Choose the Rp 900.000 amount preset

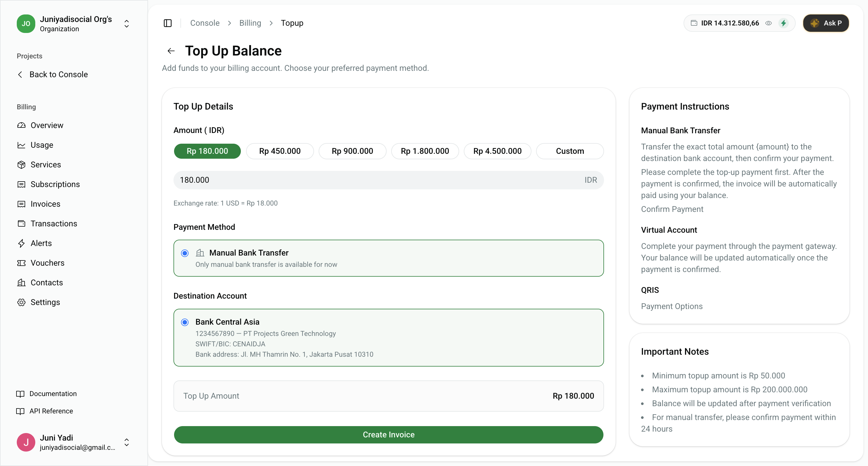[352, 151]
